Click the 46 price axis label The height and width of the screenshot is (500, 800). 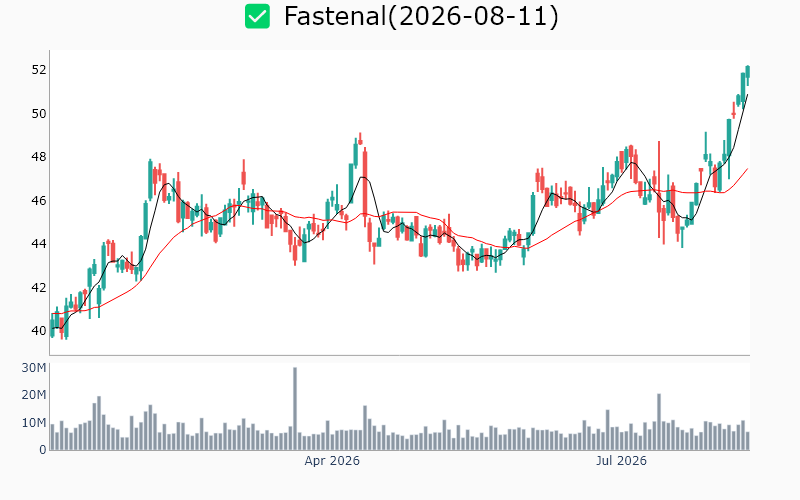coord(39,201)
